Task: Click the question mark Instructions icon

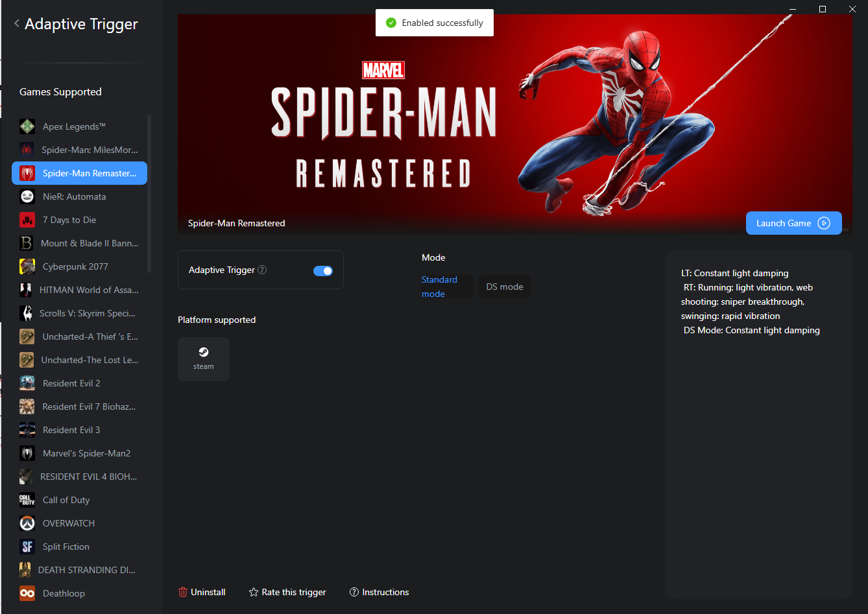Action: (354, 592)
